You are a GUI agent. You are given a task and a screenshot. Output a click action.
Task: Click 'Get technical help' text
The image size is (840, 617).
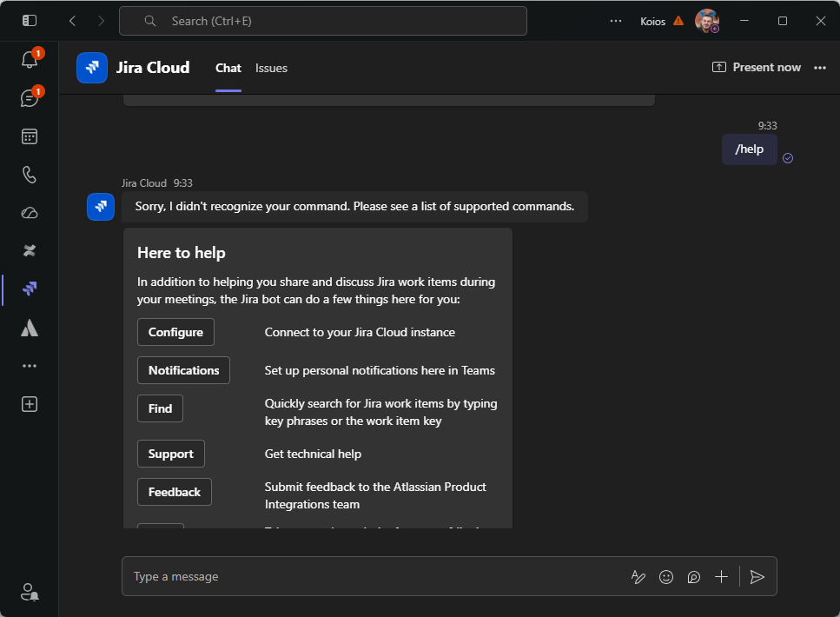coord(313,454)
